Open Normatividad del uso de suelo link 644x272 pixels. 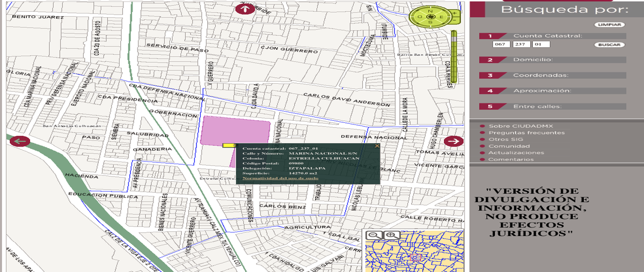coord(273,178)
